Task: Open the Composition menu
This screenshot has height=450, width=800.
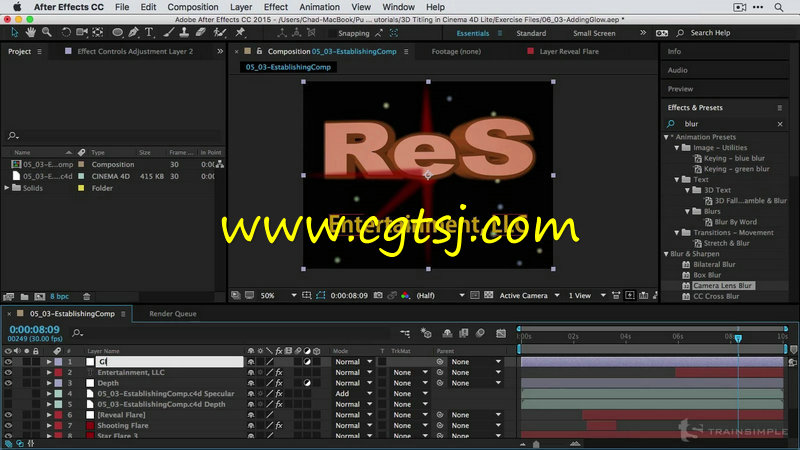Action: [x=192, y=7]
